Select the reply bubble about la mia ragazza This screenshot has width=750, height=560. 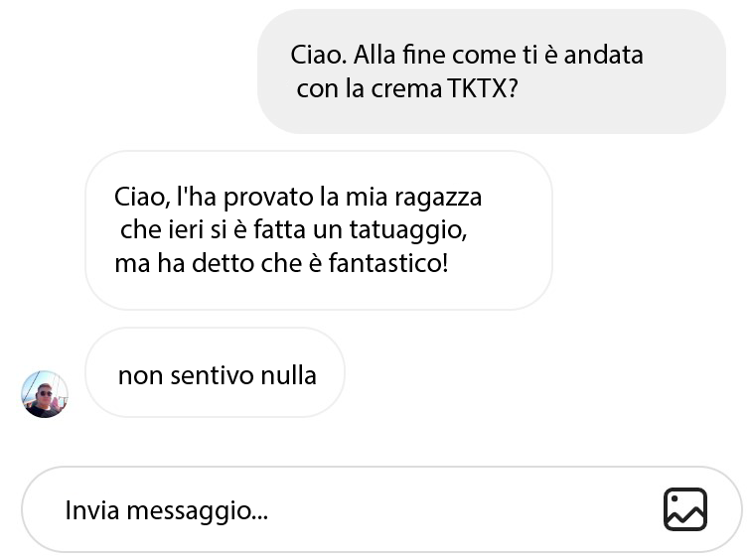click(x=319, y=230)
